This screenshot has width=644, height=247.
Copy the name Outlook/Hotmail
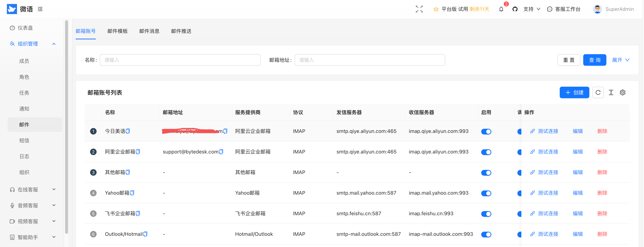[145, 234]
